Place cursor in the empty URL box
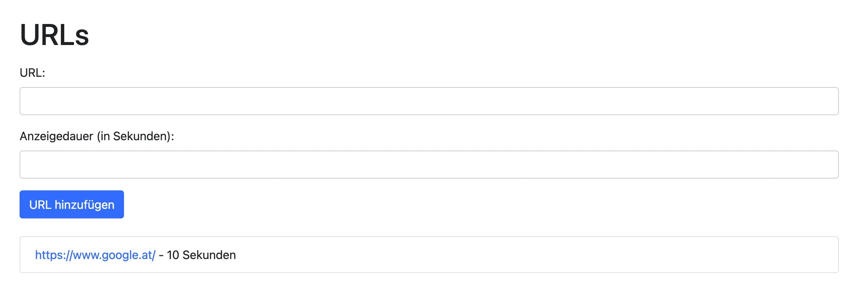The image size is (868, 307). coord(429,101)
